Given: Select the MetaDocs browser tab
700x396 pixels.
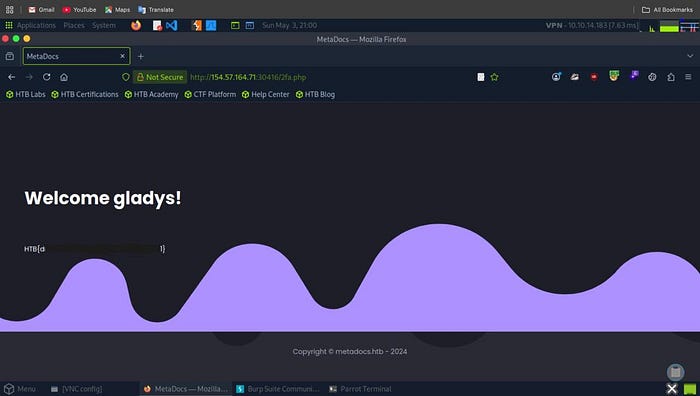Looking at the screenshot, I should [x=76, y=56].
